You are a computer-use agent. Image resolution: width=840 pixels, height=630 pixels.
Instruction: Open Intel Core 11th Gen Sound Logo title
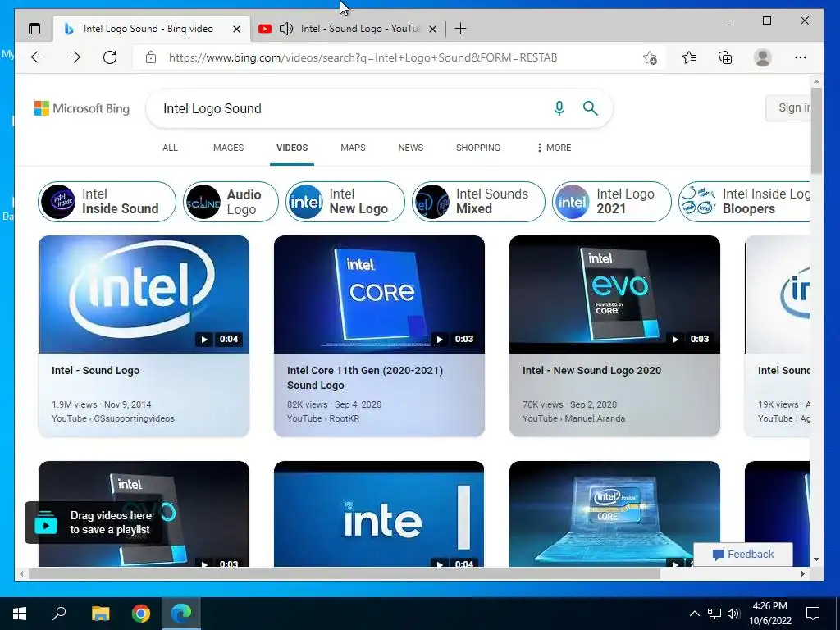pos(365,377)
